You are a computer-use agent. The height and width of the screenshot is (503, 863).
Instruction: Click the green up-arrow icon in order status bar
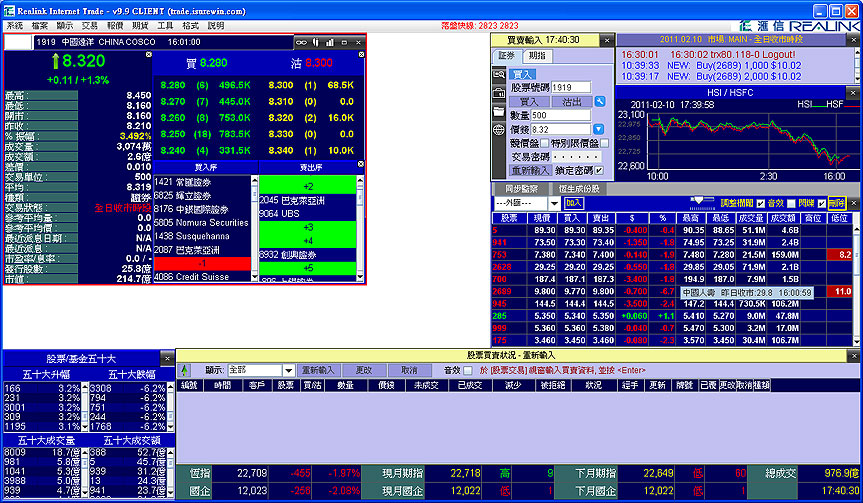coord(184,370)
